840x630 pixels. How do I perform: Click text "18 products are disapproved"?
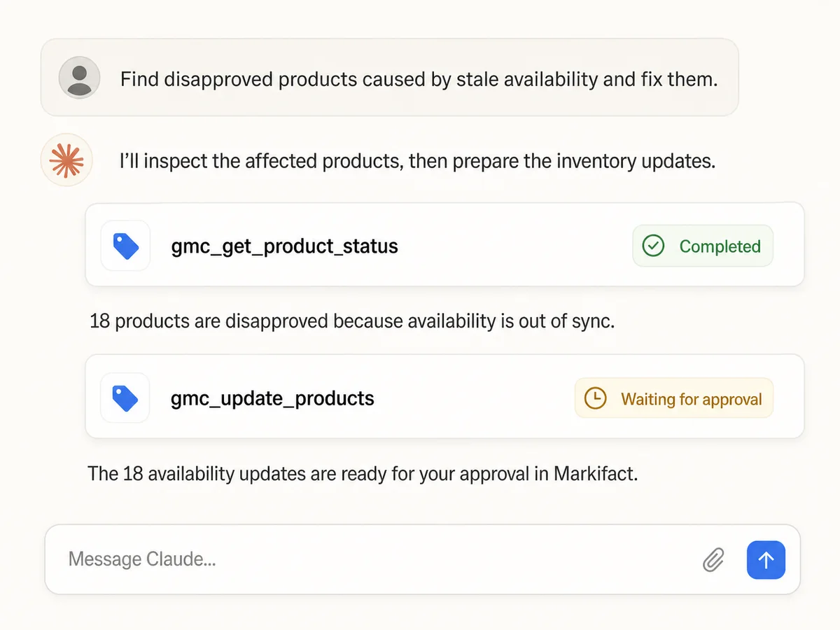[209, 322]
